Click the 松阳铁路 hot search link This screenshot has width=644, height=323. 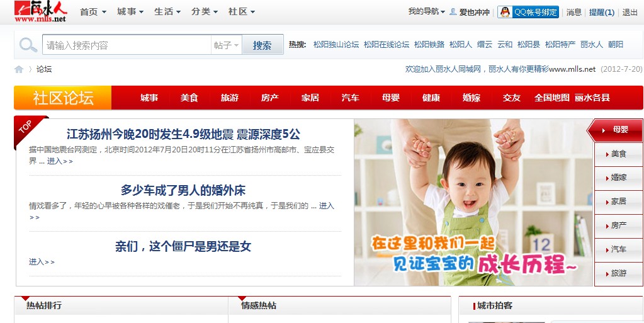click(429, 45)
